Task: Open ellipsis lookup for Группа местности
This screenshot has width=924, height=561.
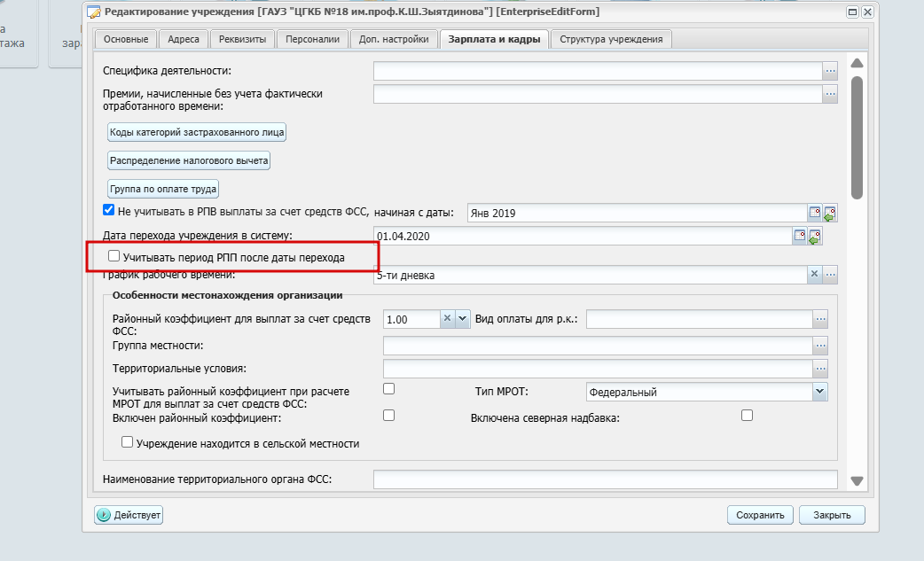Action: (820, 346)
